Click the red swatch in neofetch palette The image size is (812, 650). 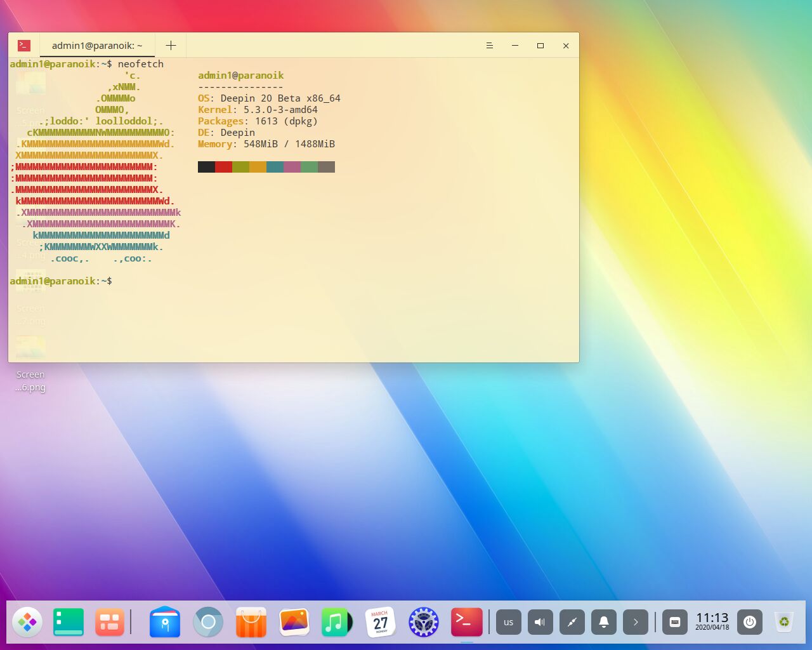(223, 167)
